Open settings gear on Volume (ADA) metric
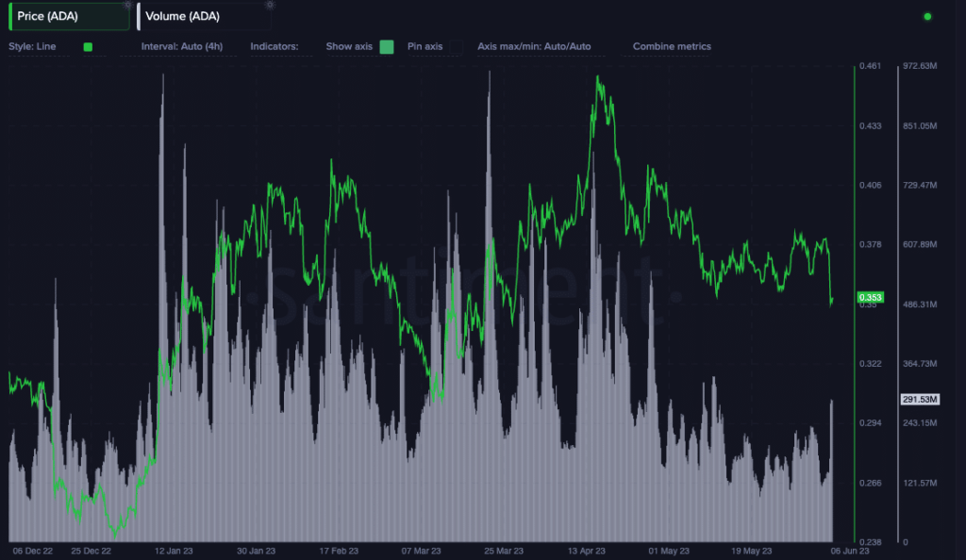 (x=268, y=6)
